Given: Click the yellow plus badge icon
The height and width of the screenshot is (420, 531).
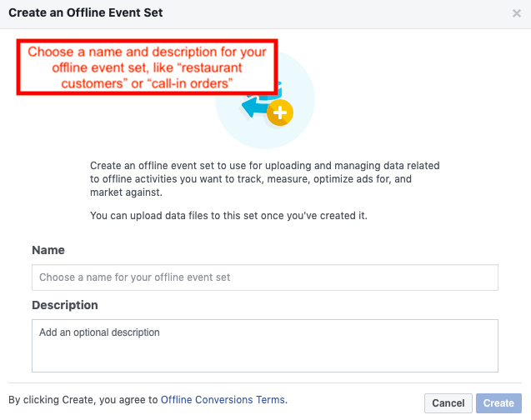Looking at the screenshot, I should 280,112.
